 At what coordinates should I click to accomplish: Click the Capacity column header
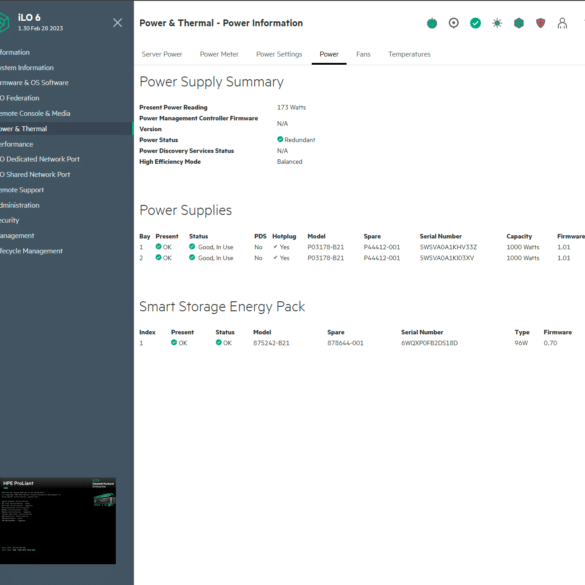click(x=519, y=236)
